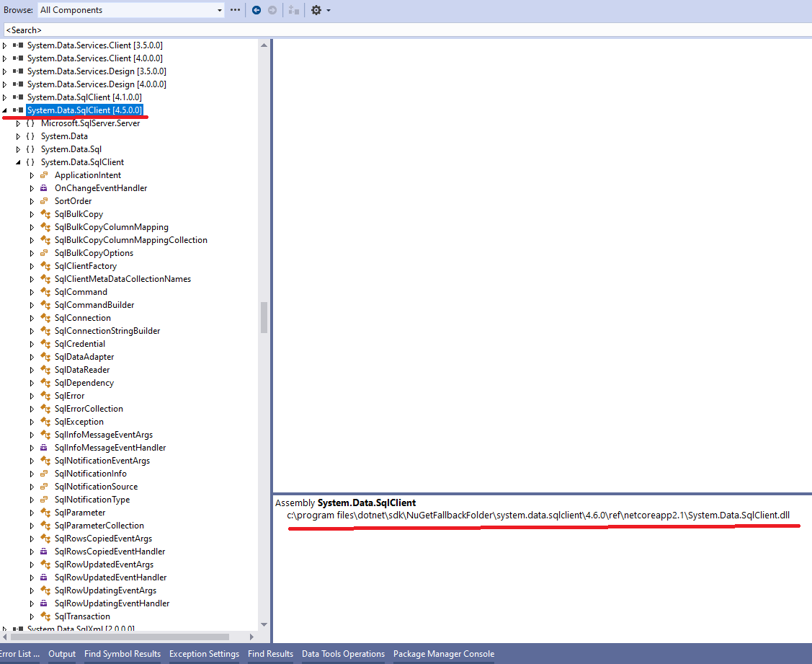Viewport: 812px width, 664px height.
Task: Expand the System.Data namespace node
Action: (18, 136)
